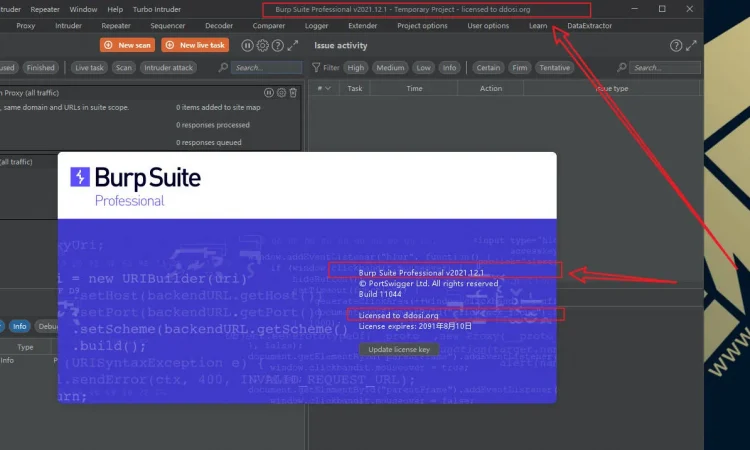Image resolution: width=750 pixels, height=450 pixels.
Task: Click the New scan button
Action: (127, 45)
